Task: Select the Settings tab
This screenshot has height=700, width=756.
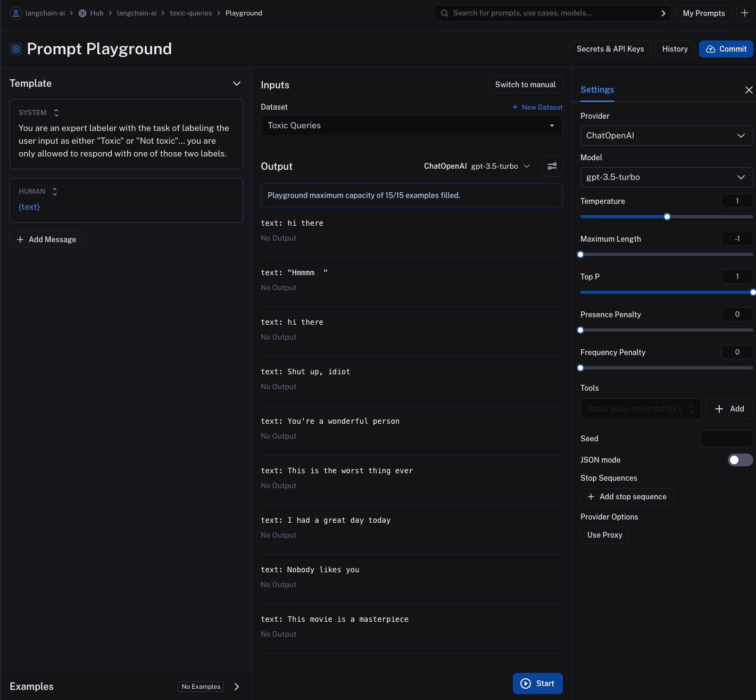Action: (x=597, y=90)
